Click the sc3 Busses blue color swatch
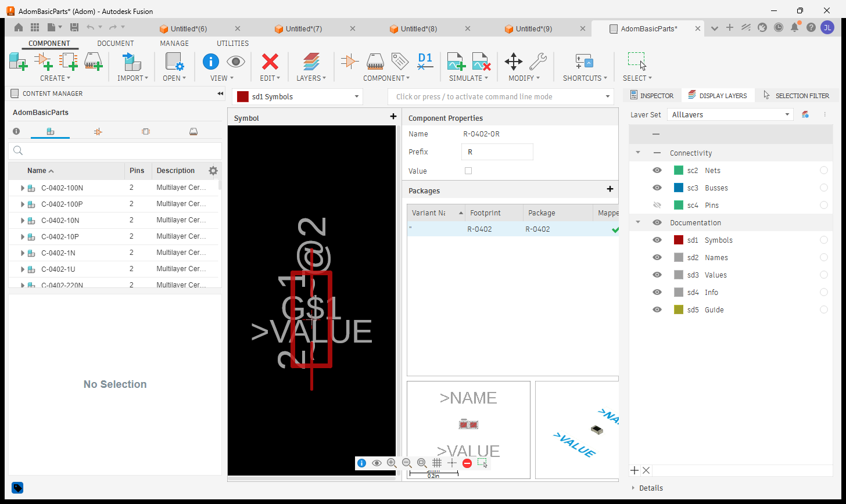This screenshot has height=504, width=846. pos(679,188)
